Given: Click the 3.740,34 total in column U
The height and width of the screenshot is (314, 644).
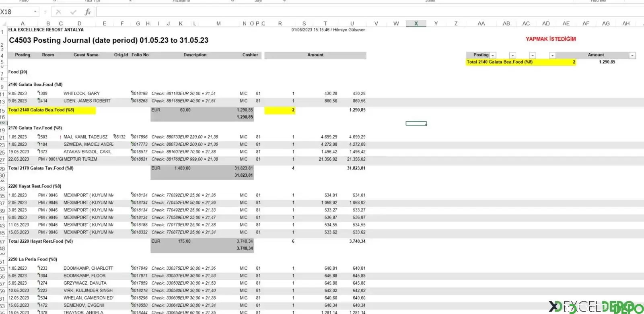Looking at the screenshot, I should [x=358, y=242].
